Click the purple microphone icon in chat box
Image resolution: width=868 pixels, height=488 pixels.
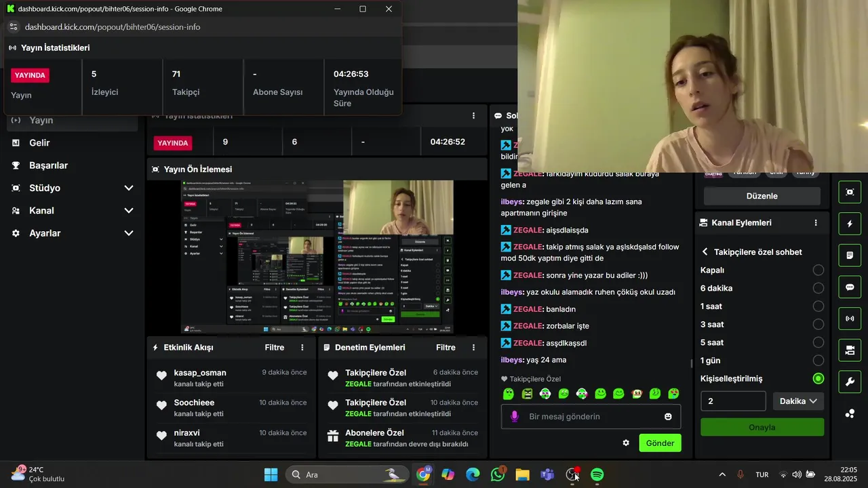point(515,416)
